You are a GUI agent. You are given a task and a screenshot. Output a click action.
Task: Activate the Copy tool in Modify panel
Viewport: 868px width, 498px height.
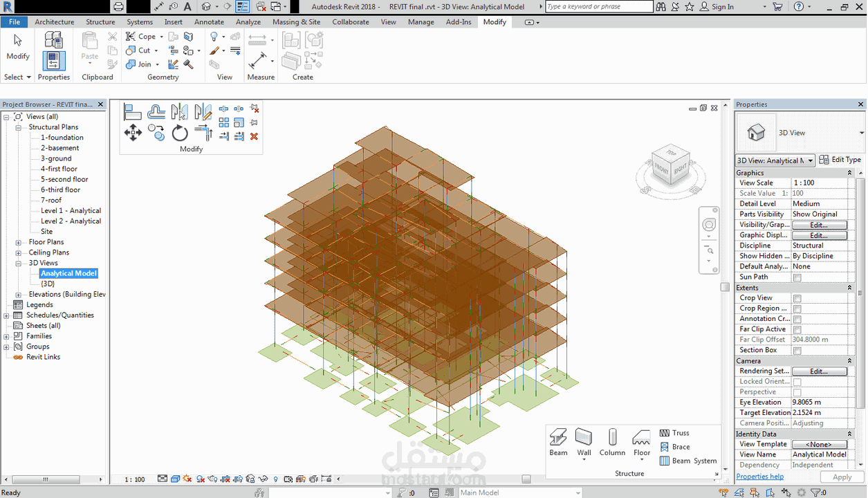[x=156, y=133]
